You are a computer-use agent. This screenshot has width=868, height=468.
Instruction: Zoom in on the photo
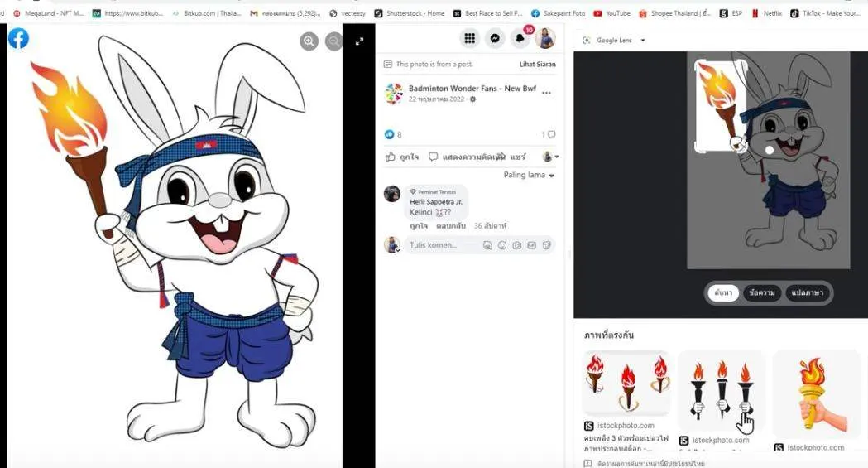309,41
